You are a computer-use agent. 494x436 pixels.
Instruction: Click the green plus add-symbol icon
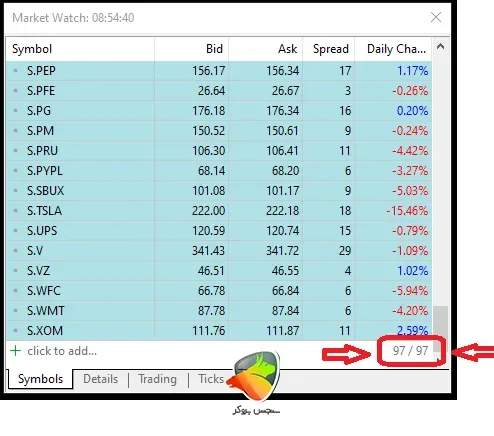15,351
